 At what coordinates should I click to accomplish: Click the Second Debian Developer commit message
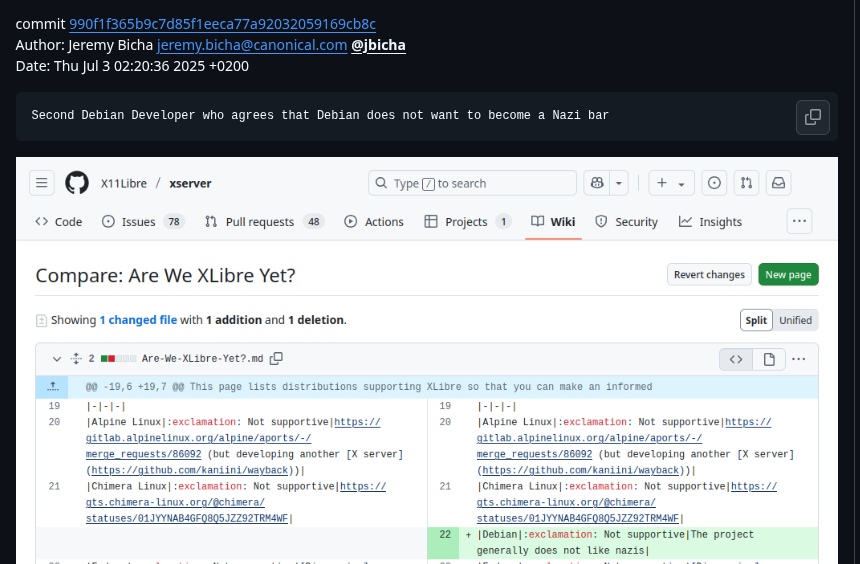320,115
